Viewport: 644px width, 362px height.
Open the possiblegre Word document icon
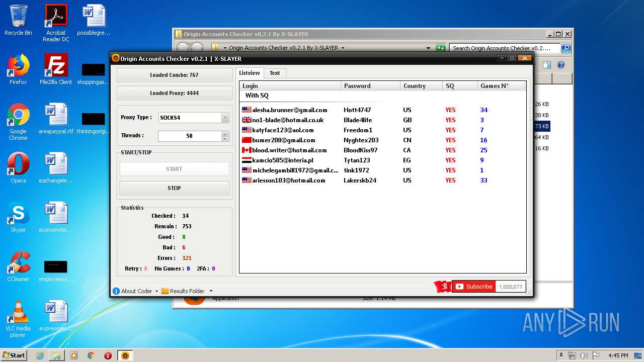pos(94,20)
